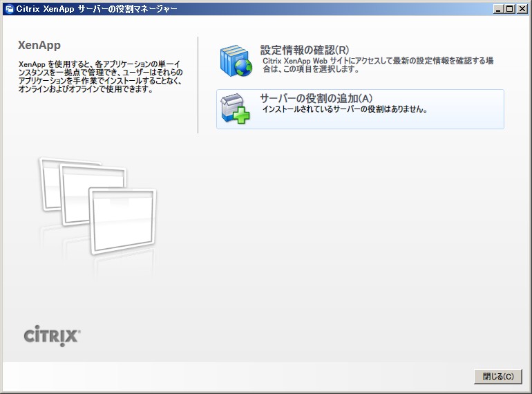Click the Citrix logo at bottom left
This screenshot has height=394, width=532.
pyautogui.click(x=53, y=336)
